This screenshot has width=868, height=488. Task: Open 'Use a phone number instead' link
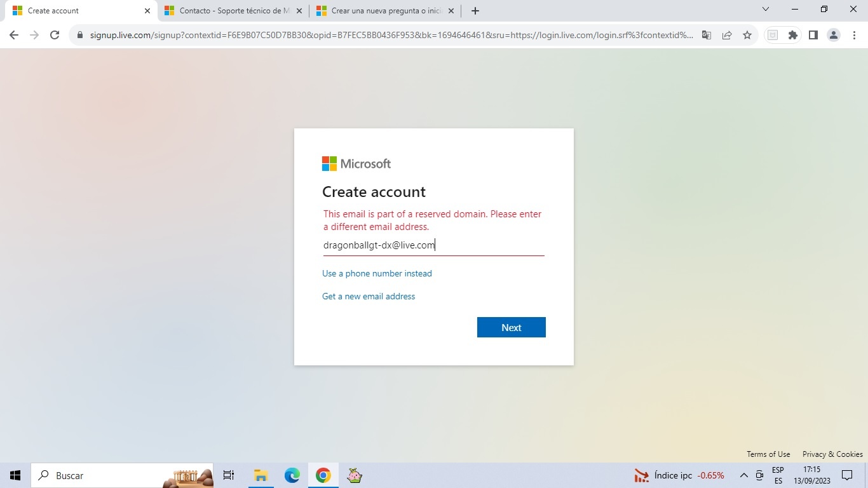click(x=377, y=273)
